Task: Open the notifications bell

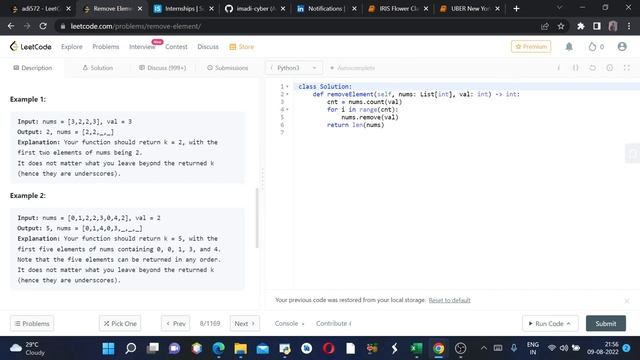Action: 569,47
